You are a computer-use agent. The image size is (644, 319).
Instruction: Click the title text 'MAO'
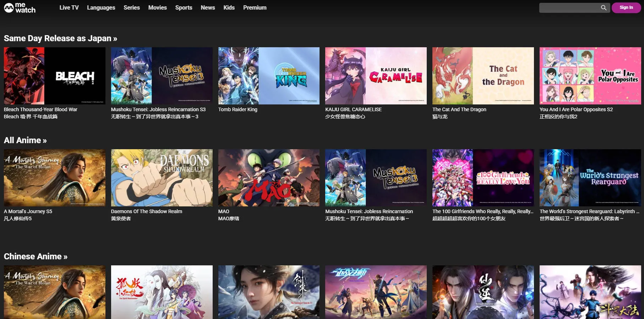(x=224, y=211)
